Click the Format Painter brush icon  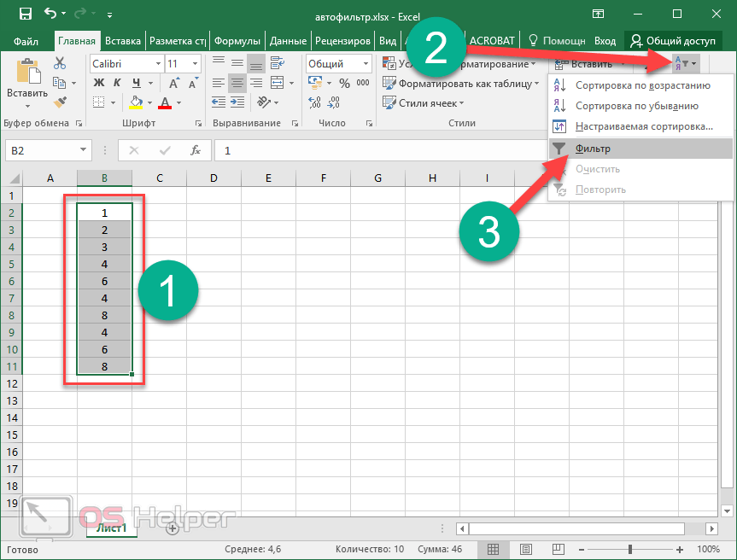(x=60, y=102)
